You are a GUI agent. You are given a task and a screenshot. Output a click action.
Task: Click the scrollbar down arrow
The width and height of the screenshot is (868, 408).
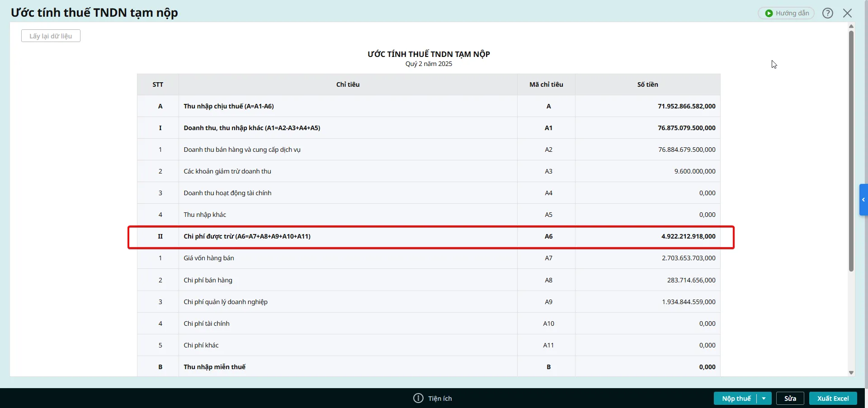click(851, 373)
